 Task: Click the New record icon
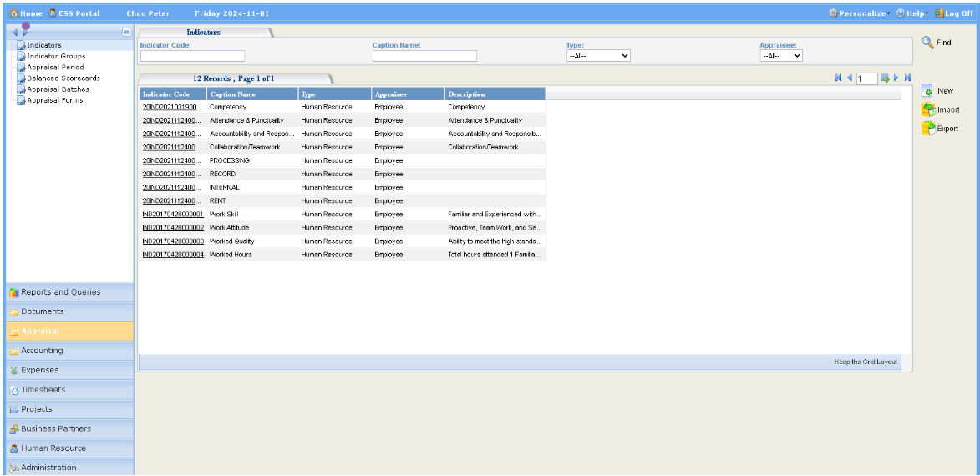(927, 91)
